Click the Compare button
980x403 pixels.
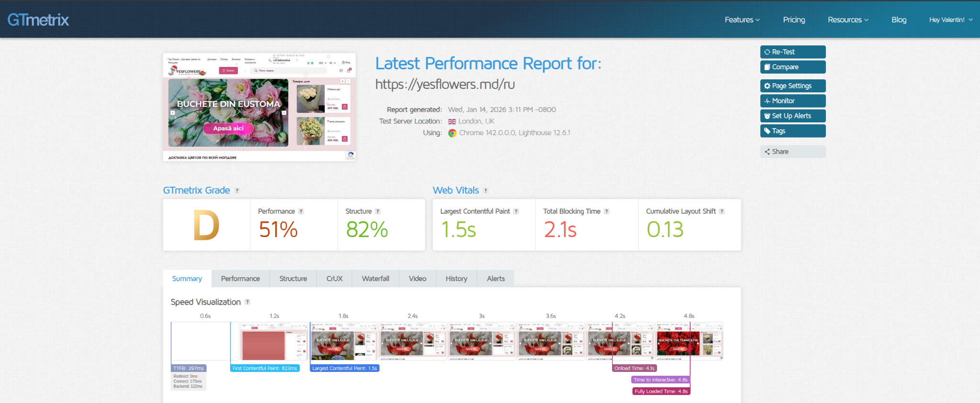792,67
